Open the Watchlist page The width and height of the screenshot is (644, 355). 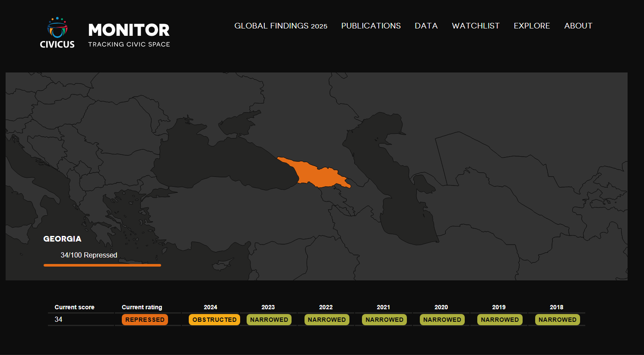point(476,26)
